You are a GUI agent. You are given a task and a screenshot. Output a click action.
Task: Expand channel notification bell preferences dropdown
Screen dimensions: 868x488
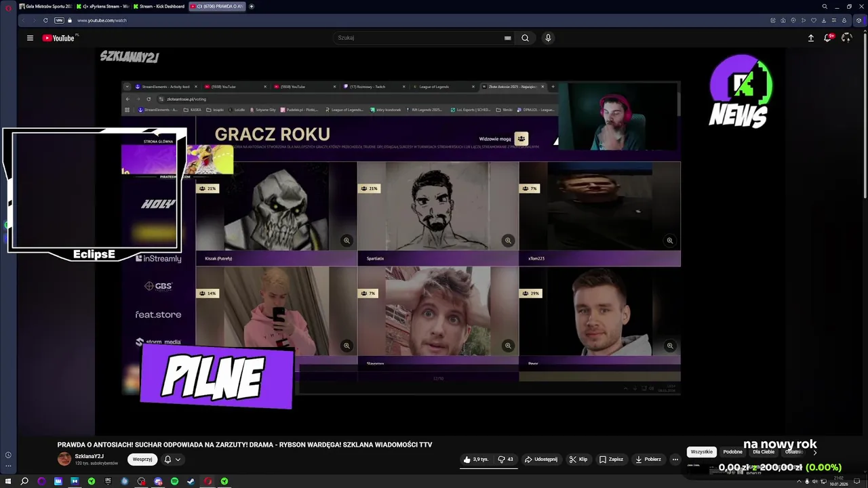tap(172, 460)
